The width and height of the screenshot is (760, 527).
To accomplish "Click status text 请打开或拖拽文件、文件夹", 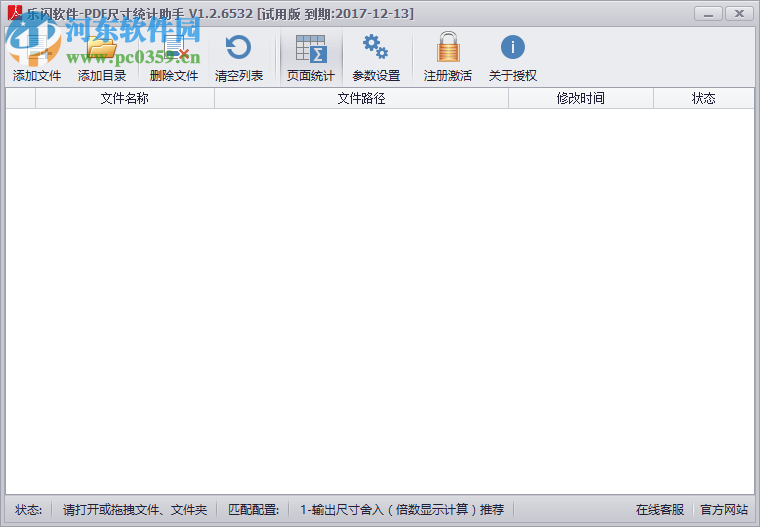I will [135, 510].
